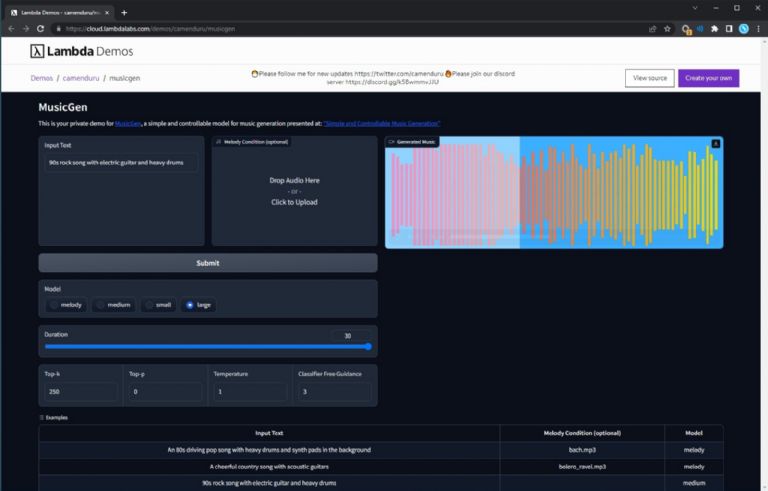
Task: Open the extensions puzzle icon
Action: coord(715,29)
